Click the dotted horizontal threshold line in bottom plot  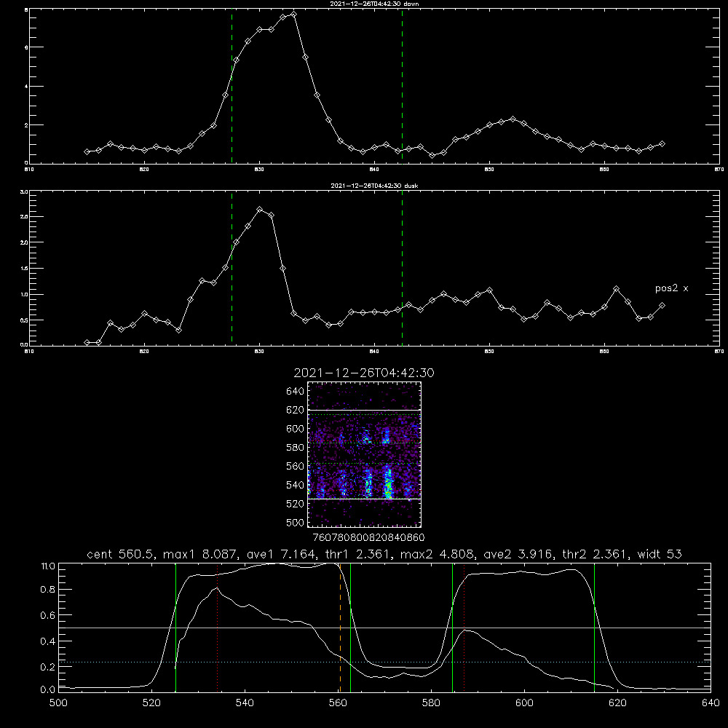coord(384,662)
